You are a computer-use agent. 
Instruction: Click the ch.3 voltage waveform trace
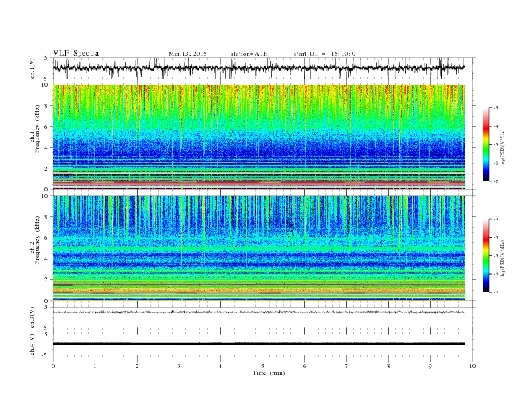(x=259, y=312)
